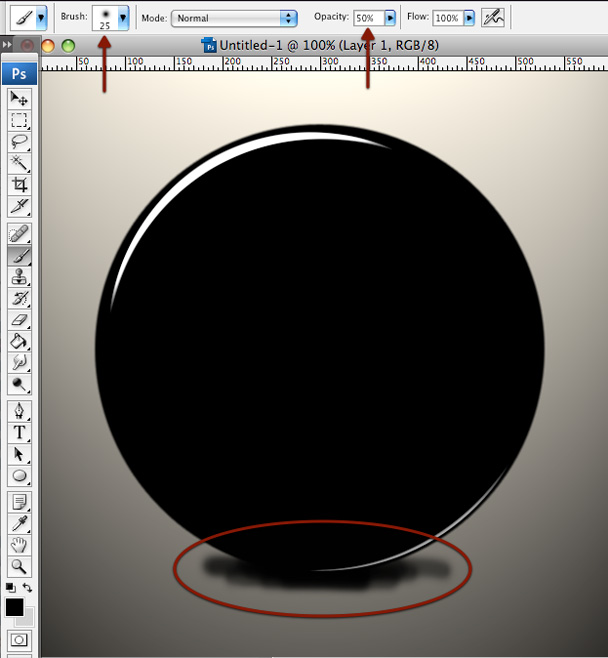Select the Move tool

click(x=19, y=99)
